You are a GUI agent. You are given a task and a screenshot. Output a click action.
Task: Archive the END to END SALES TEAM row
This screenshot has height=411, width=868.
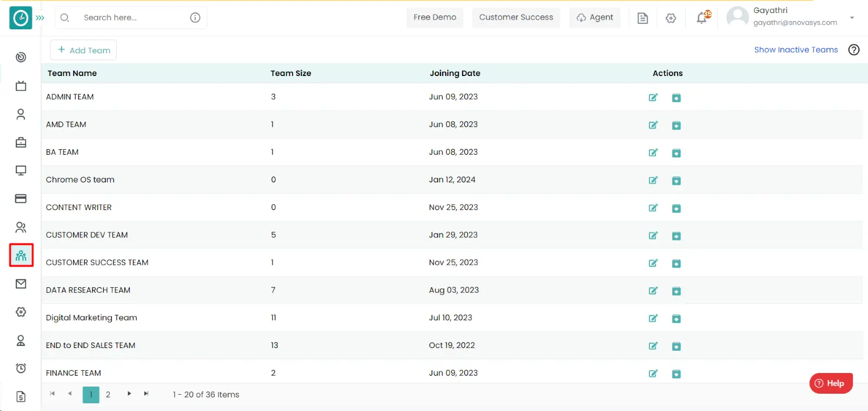tap(676, 347)
